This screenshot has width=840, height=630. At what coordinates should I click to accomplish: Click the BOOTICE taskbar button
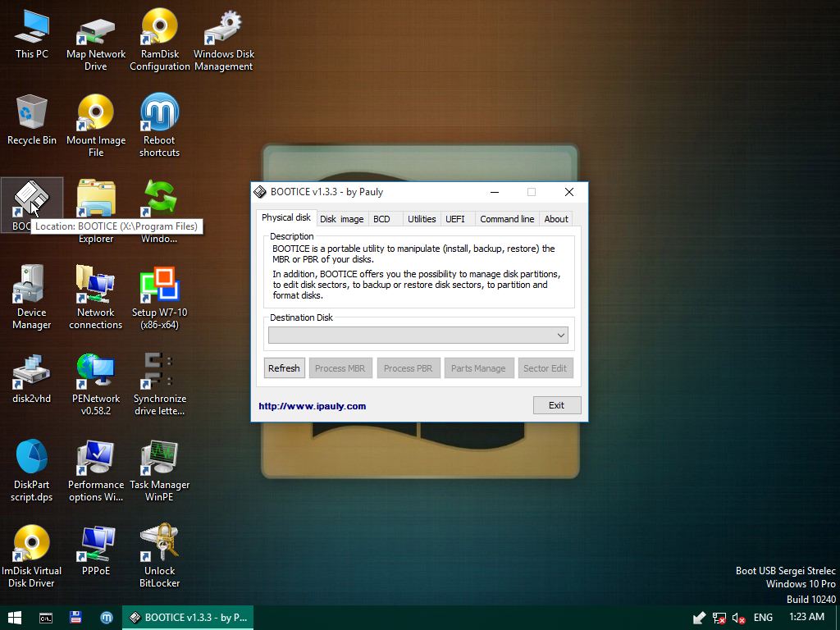click(x=188, y=618)
